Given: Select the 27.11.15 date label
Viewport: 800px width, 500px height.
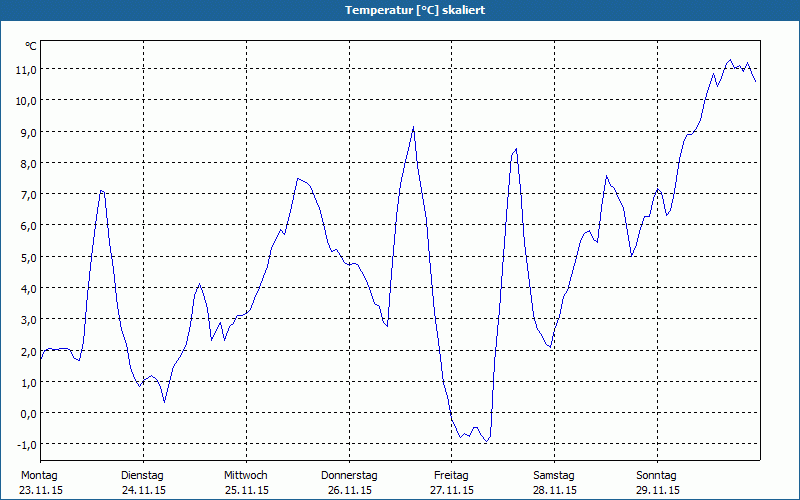Looking at the screenshot, I should (x=452, y=490).
